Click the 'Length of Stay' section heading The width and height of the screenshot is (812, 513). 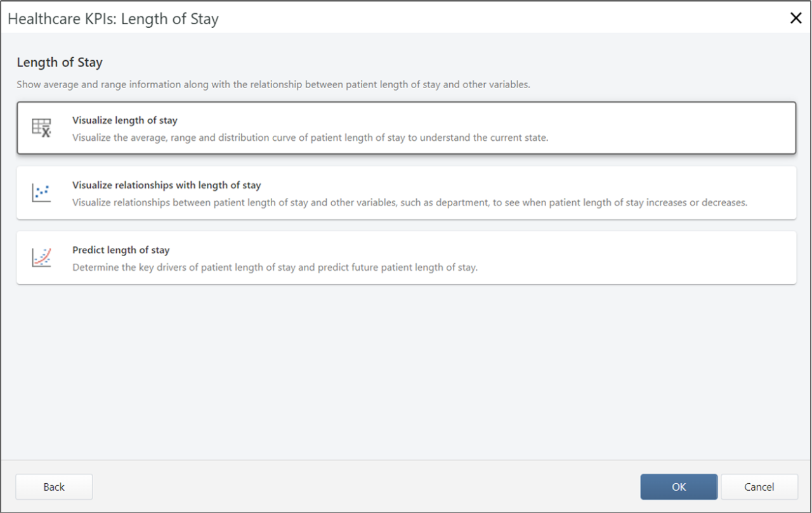pyautogui.click(x=60, y=62)
